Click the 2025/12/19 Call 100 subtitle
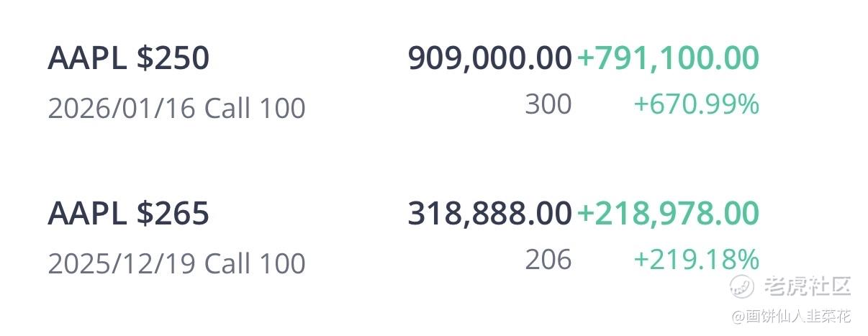The height and width of the screenshot is (336, 868). [x=176, y=263]
